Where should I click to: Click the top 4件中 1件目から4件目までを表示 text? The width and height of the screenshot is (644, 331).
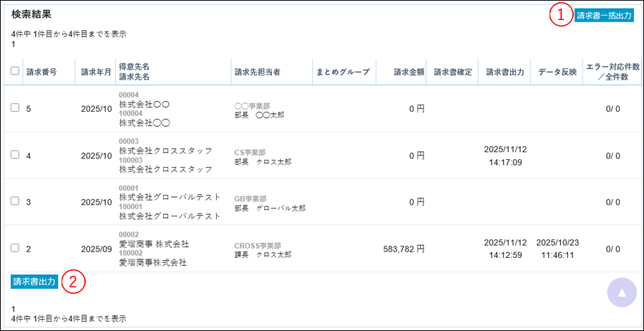69,34
